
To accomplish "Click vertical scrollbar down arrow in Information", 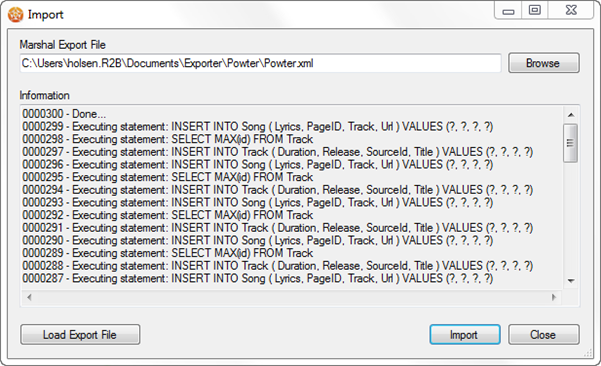I will tap(571, 281).
